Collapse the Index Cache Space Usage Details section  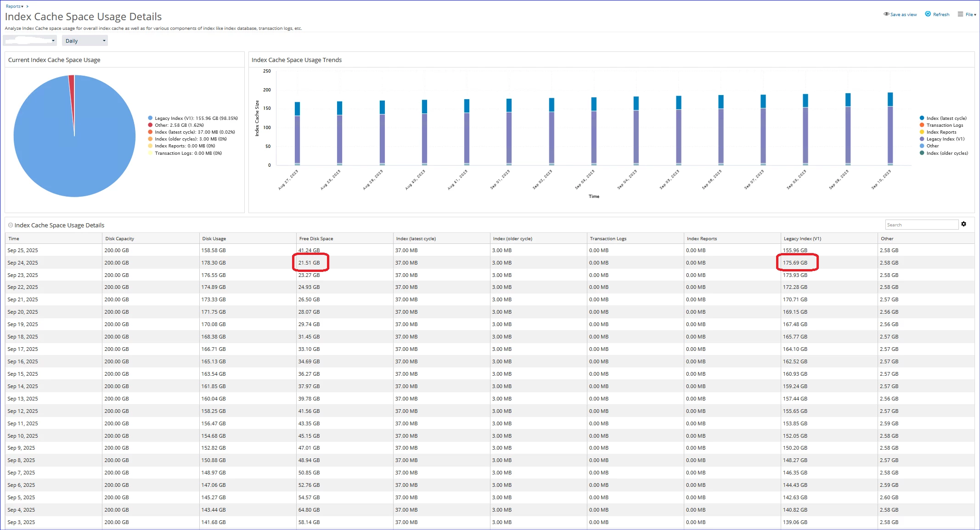pyautogui.click(x=11, y=225)
